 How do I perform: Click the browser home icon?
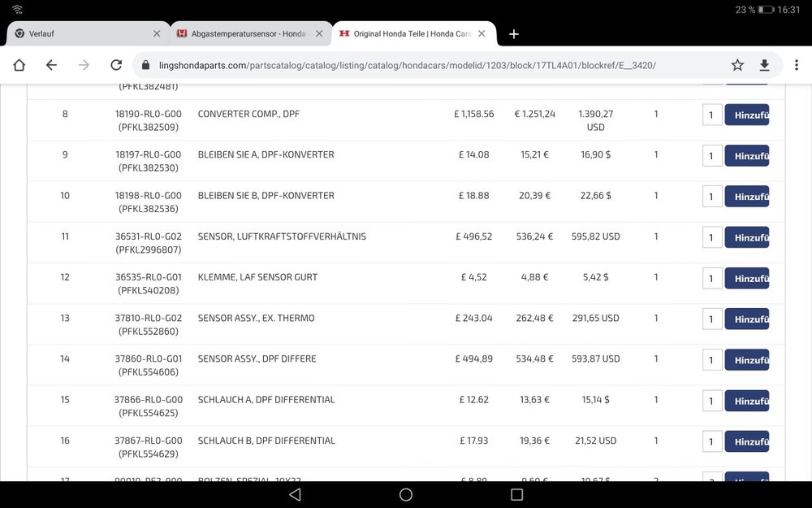[19, 64]
